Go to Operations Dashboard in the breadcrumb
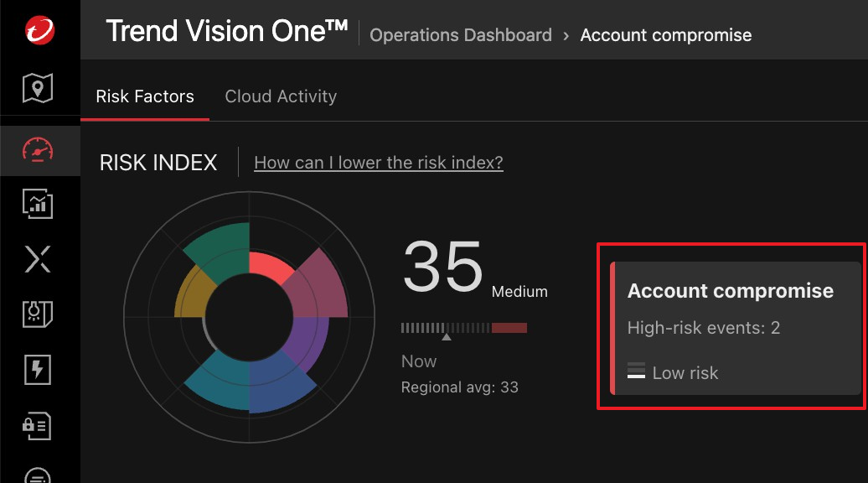Screen dimensions: 868x483 point(461,35)
